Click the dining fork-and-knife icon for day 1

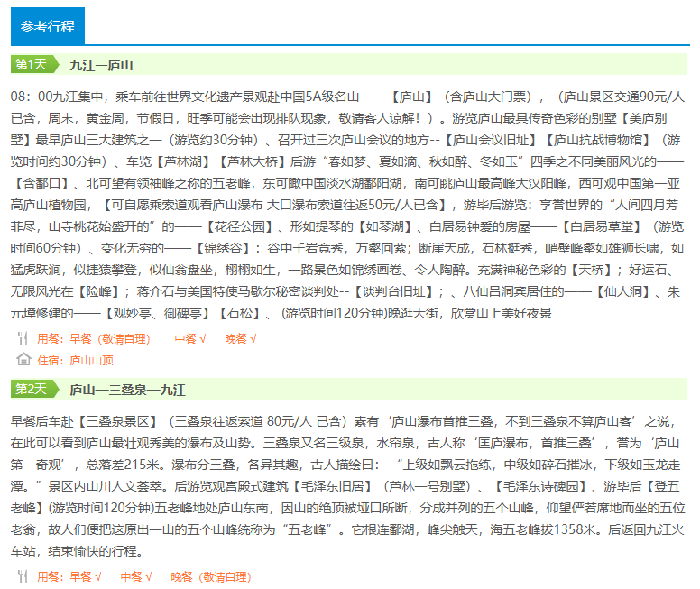click(x=23, y=338)
